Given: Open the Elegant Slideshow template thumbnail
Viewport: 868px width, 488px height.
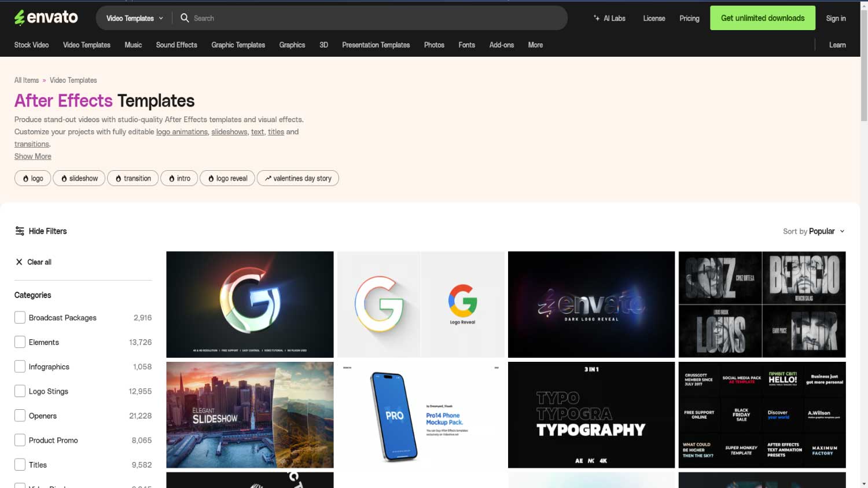Looking at the screenshot, I should point(249,414).
